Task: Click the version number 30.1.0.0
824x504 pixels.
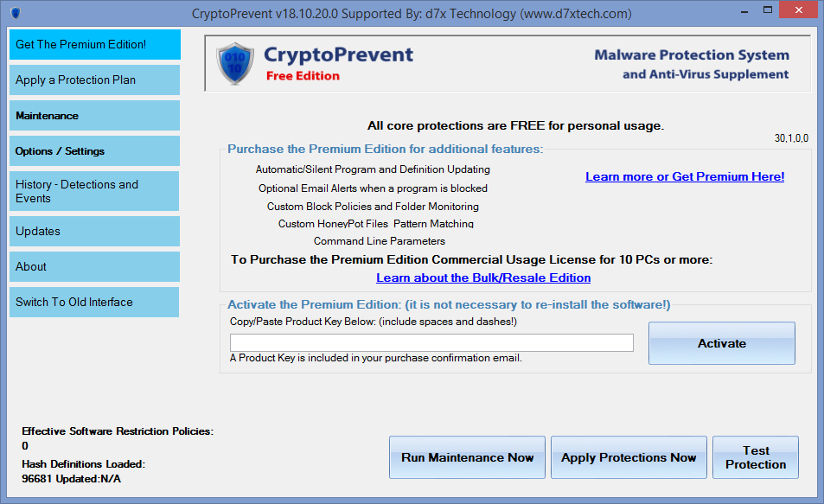Action: point(791,138)
